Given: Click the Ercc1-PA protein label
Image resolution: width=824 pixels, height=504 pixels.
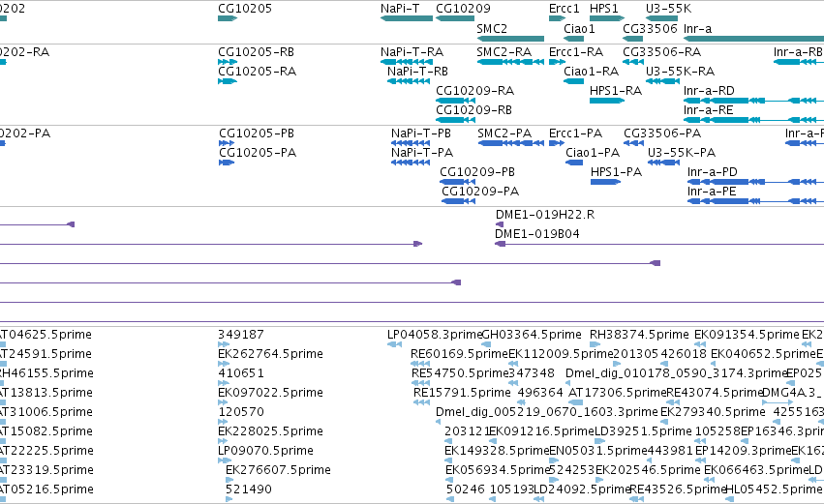Looking at the screenshot, I should (x=575, y=133).
